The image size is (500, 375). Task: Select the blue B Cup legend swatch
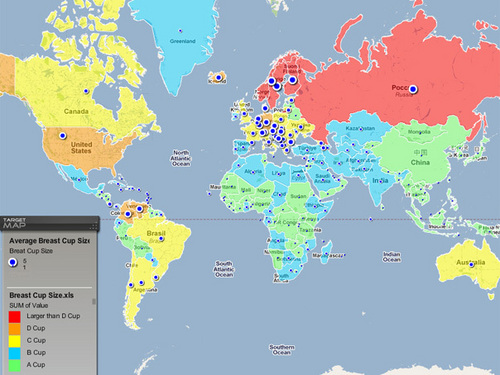coord(15,353)
